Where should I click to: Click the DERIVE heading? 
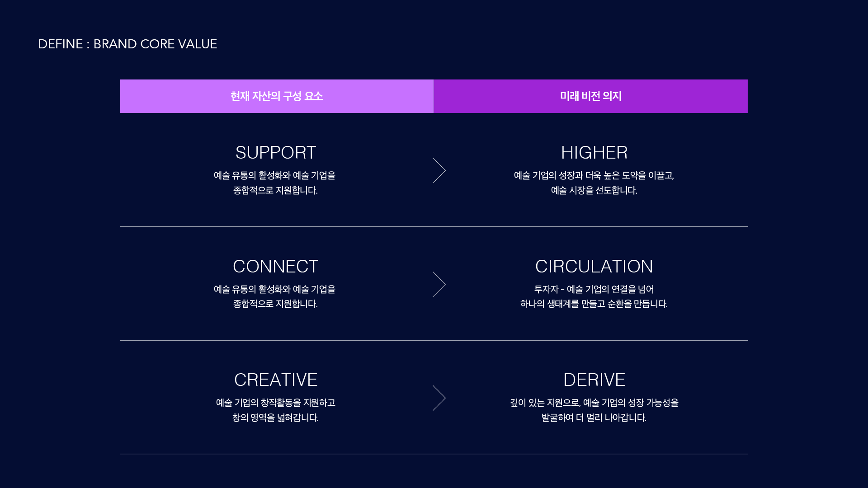pyautogui.click(x=594, y=380)
